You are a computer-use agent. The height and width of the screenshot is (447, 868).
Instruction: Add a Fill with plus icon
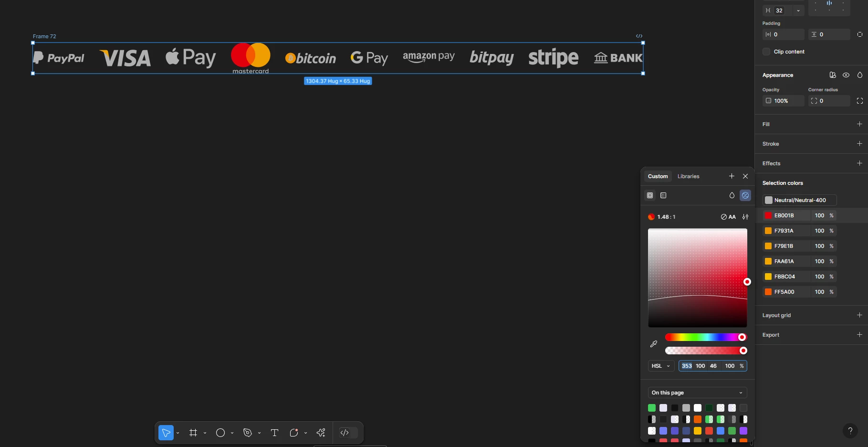point(859,124)
